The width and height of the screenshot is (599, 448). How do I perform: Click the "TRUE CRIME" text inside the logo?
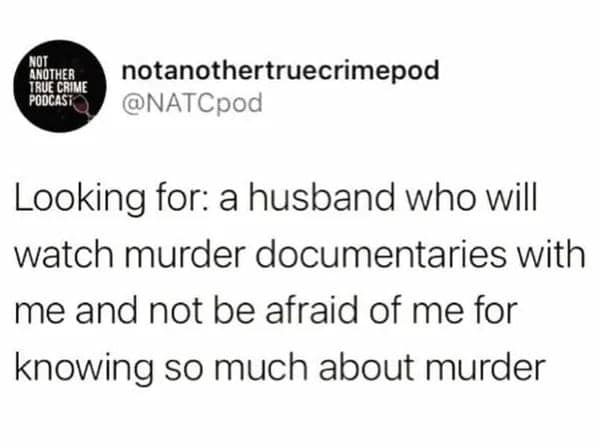click(x=58, y=87)
